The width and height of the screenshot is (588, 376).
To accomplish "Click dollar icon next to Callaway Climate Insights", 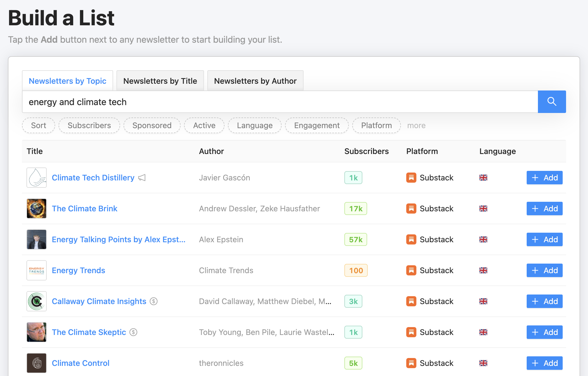I will point(154,301).
